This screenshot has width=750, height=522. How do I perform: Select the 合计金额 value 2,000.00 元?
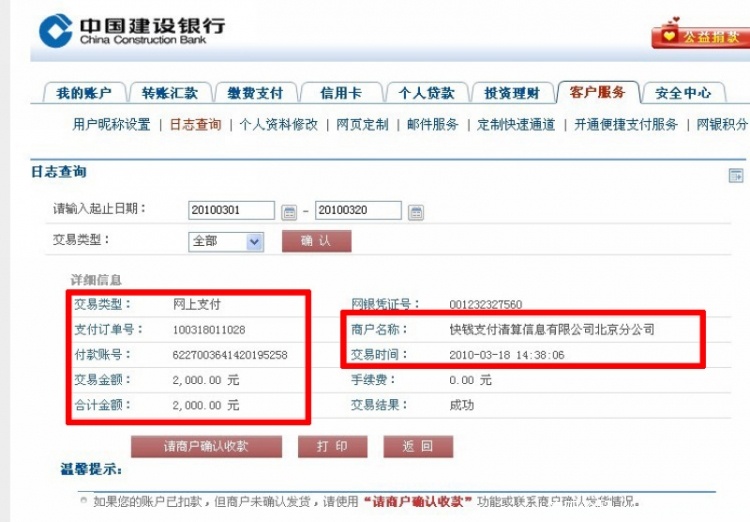point(206,405)
